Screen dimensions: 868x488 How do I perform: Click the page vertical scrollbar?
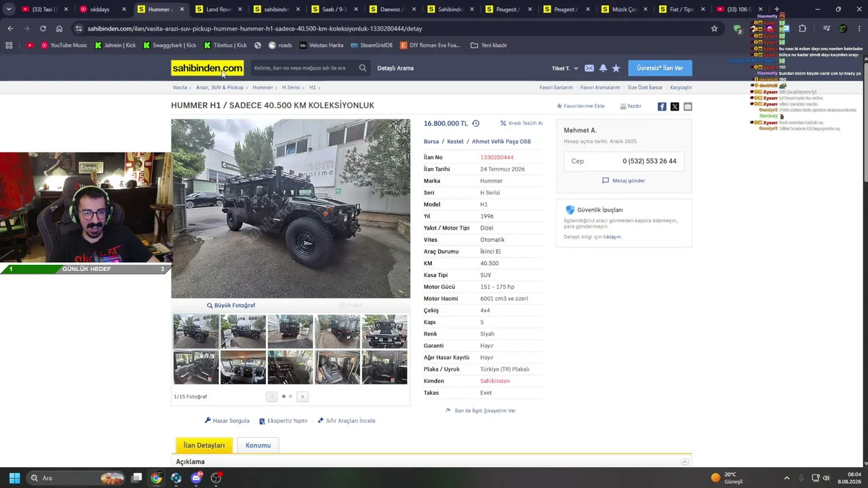(865, 122)
